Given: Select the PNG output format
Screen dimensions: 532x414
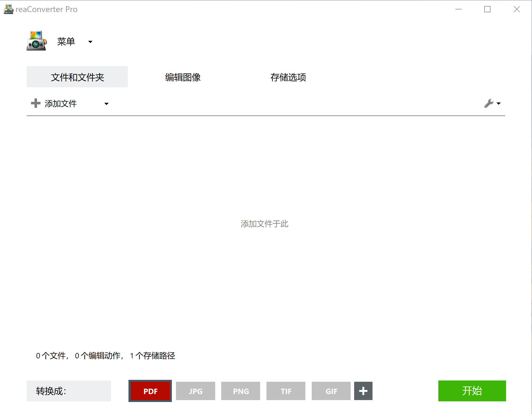Looking at the screenshot, I should [241, 391].
